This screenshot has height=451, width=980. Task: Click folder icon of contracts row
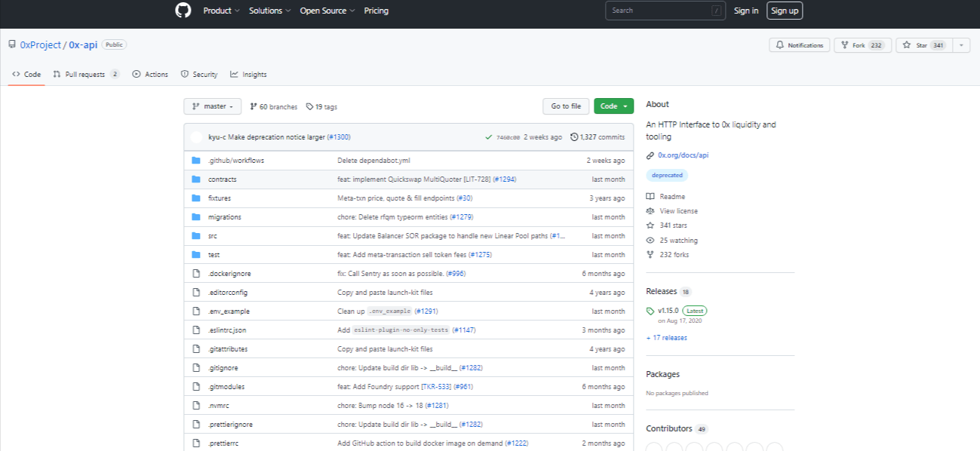click(196, 179)
